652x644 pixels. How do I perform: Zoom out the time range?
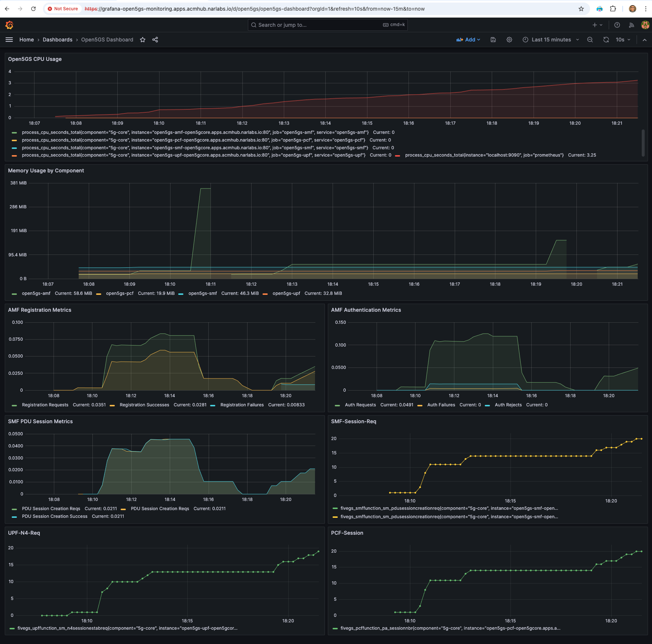click(x=590, y=40)
